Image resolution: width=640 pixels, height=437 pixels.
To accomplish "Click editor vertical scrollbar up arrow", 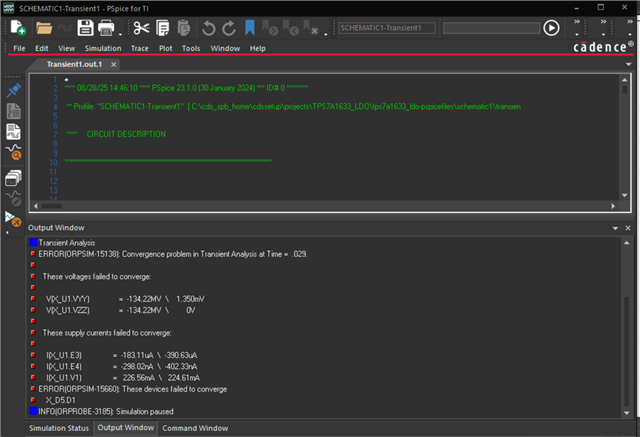I will [624, 80].
